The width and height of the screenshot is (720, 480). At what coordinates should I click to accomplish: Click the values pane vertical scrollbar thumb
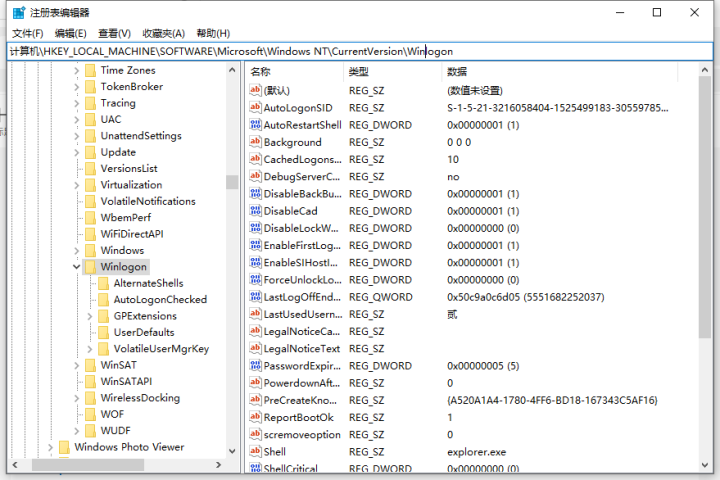click(x=705, y=208)
